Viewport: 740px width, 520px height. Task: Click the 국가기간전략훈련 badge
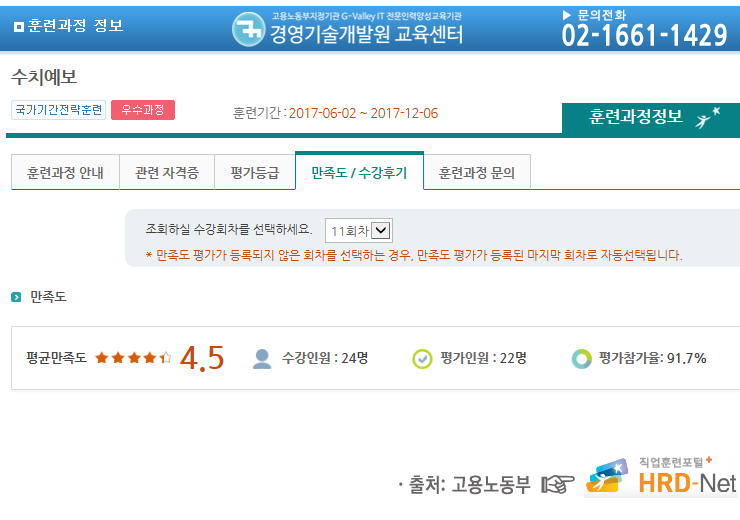58,110
